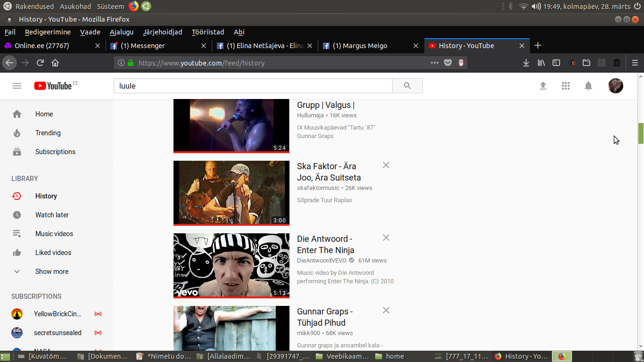Open Gunnar Graps Tühjad Pihud title
The image size is (644, 362).
pos(325,317)
